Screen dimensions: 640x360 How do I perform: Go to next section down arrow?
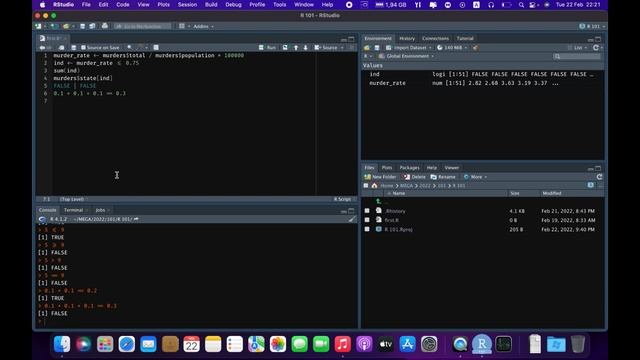point(305,48)
